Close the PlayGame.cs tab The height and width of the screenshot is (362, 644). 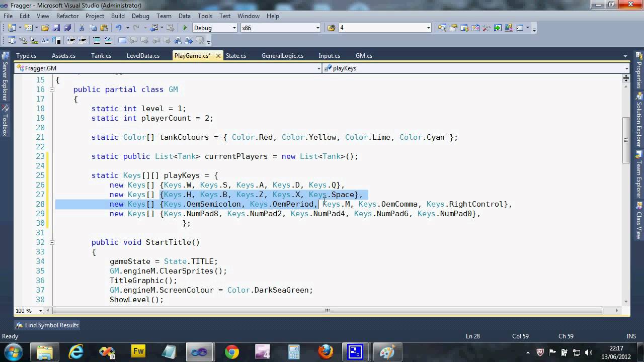pyautogui.click(x=218, y=56)
